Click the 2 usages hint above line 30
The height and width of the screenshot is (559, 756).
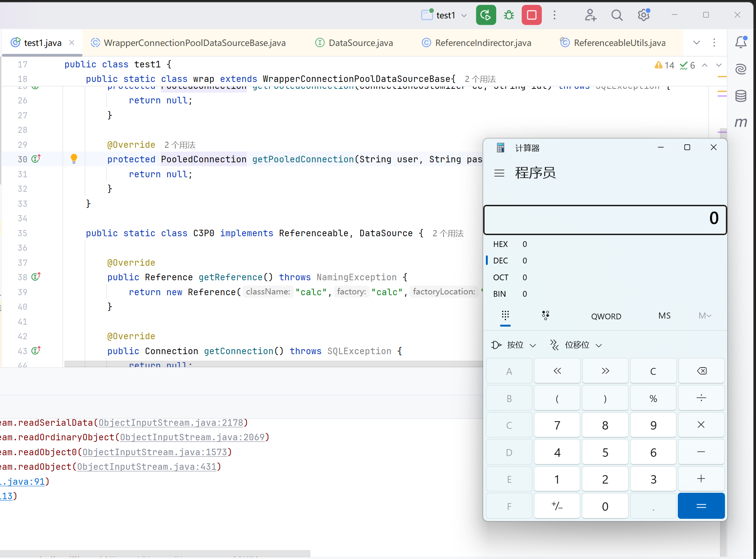180,145
